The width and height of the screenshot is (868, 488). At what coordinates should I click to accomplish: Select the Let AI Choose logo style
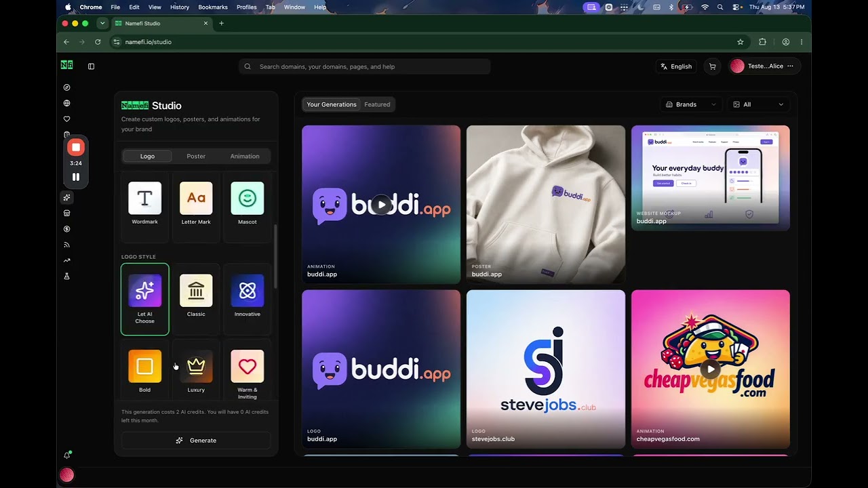tap(144, 299)
